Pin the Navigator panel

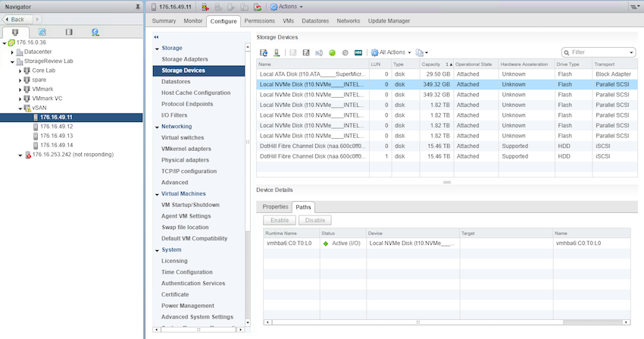click(x=137, y=6)
